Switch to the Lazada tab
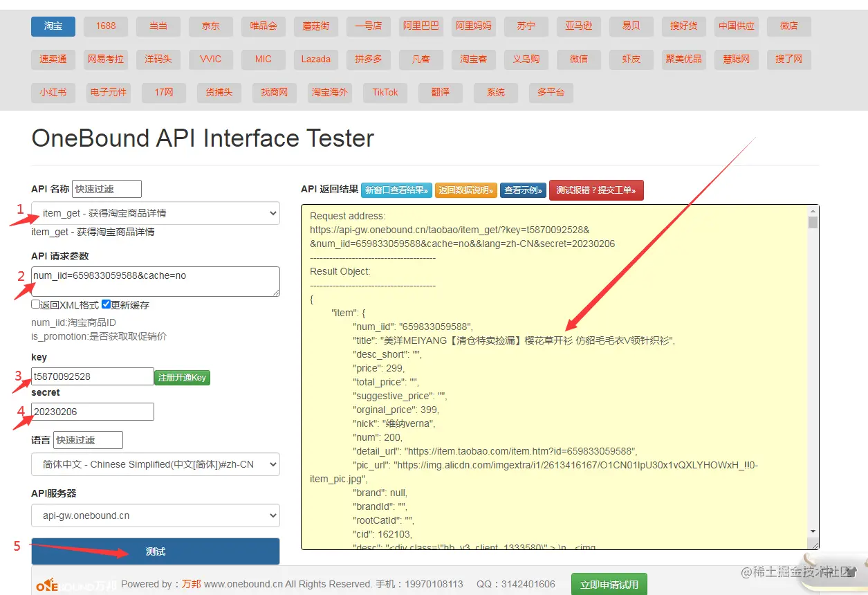 [x=316, y=59]
